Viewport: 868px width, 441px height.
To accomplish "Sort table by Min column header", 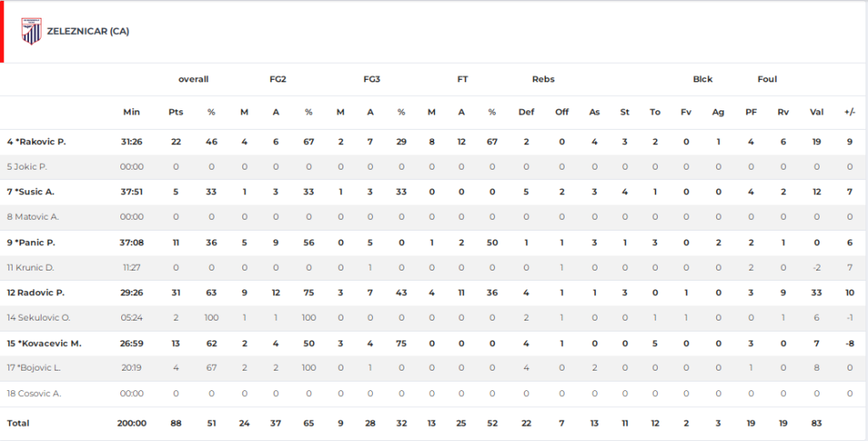I will point(131,112).
